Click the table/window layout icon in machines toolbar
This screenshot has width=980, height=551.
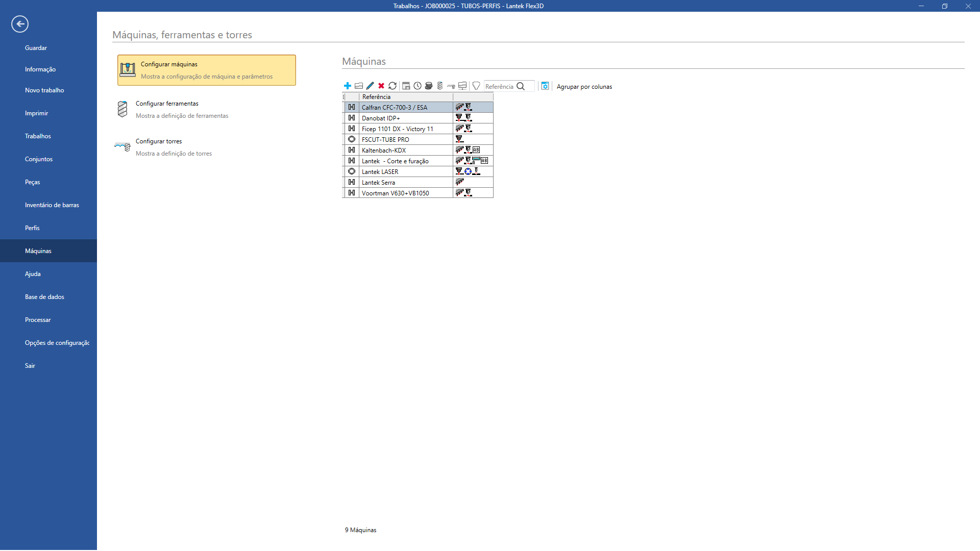[x=406, y=86]
